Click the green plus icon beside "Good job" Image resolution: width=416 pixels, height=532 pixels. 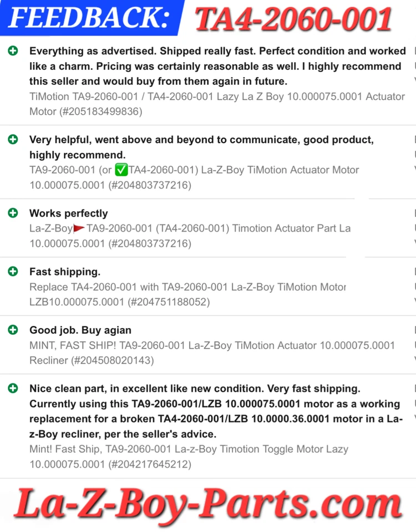[x=13, y=330]
